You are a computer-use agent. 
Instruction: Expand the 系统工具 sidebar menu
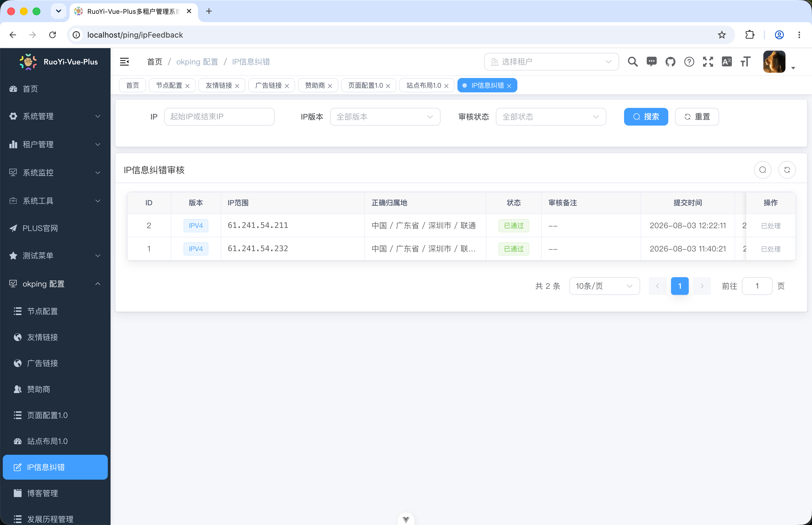click(x=55, y=201)
